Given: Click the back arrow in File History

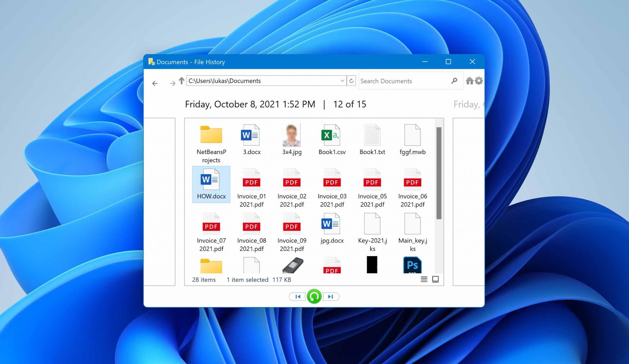Looking at the screenshot, I should [x=155, y=83].
